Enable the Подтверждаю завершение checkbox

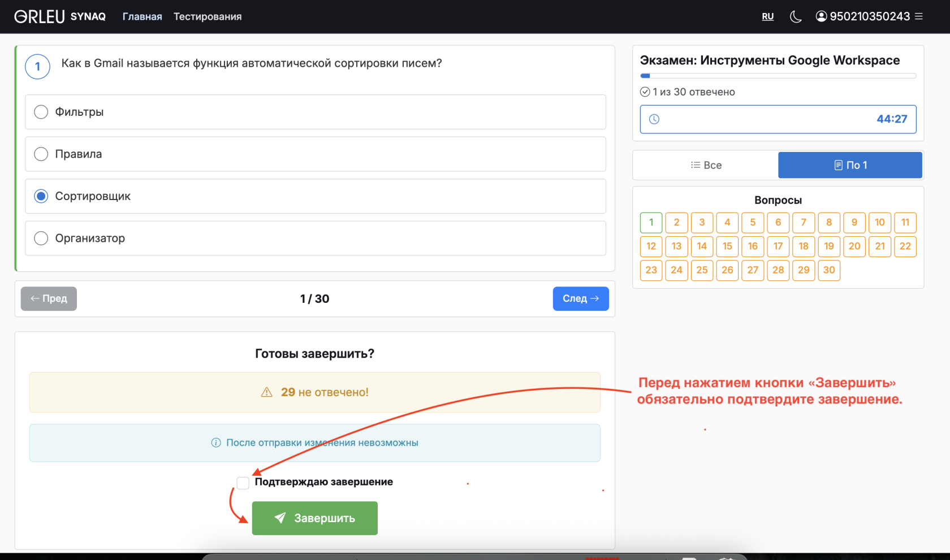(x=243, y=482)
